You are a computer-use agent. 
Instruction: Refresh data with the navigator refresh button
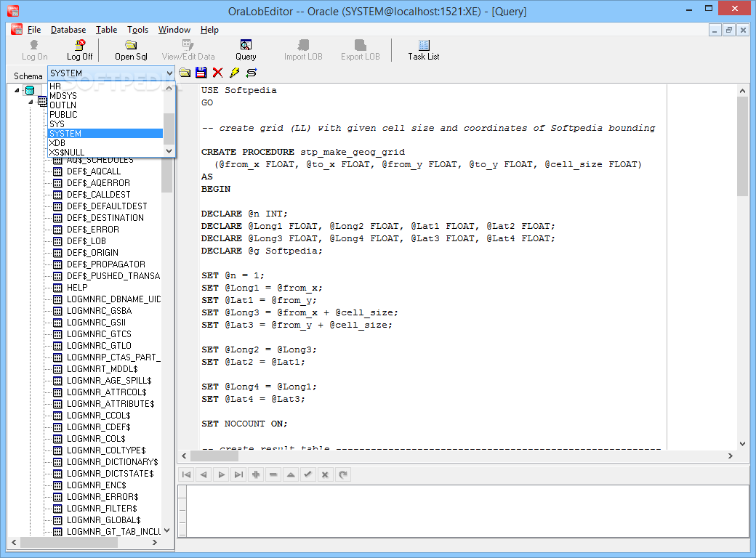pos(343,474)
